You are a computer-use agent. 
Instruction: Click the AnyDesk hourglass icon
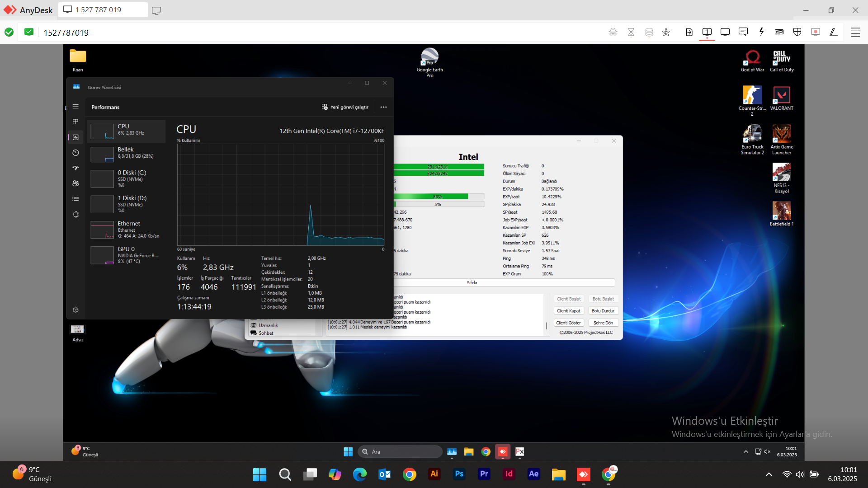pos(631,32)
